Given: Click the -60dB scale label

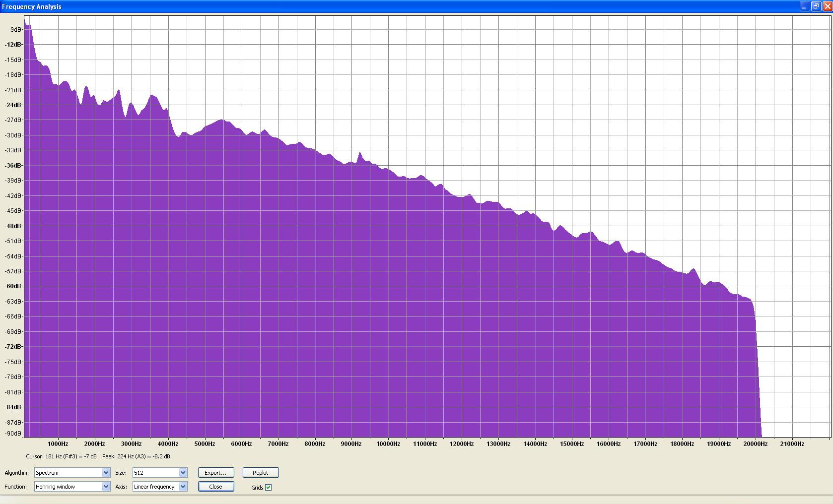Looking at the screenshot, I should tap(13, 286).
